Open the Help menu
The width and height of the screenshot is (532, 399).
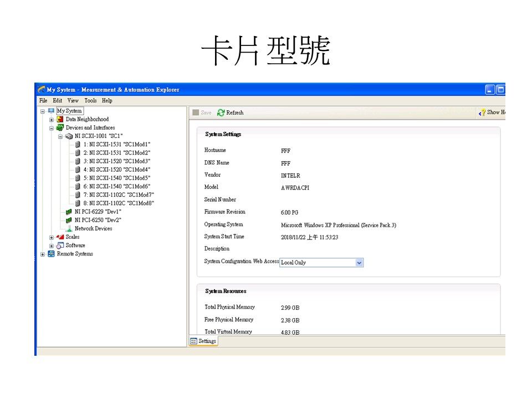coord(107,100)
